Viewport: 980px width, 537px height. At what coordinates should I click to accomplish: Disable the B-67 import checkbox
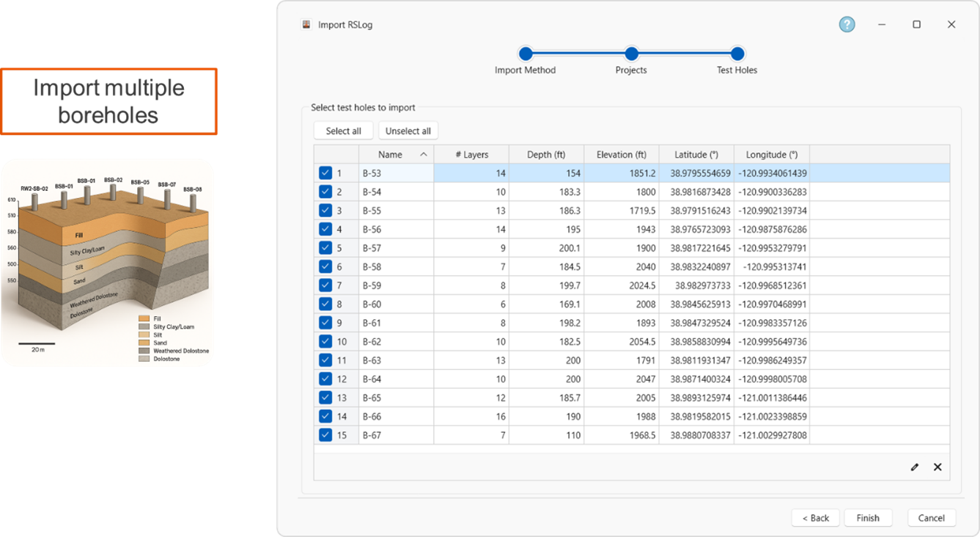[325, 434]
